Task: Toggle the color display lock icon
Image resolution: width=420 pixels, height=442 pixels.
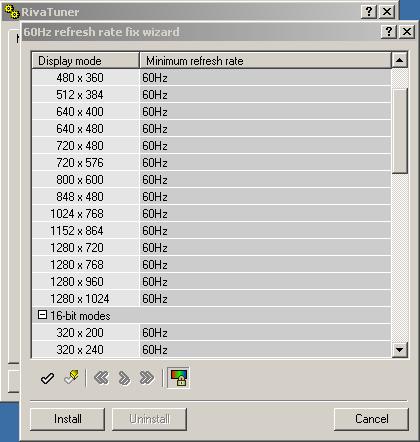Action: point(178,378)
